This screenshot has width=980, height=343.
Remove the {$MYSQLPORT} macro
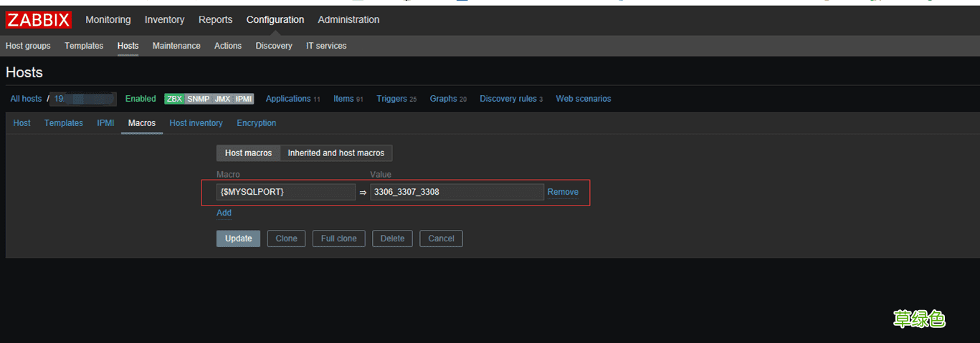click(x=563, y=192)
